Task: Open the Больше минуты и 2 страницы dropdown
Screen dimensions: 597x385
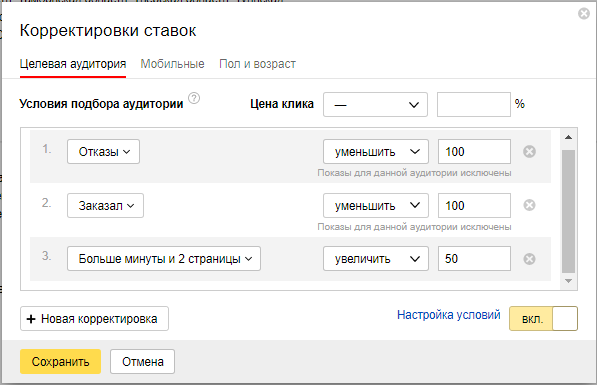Action: click(164, 259)
